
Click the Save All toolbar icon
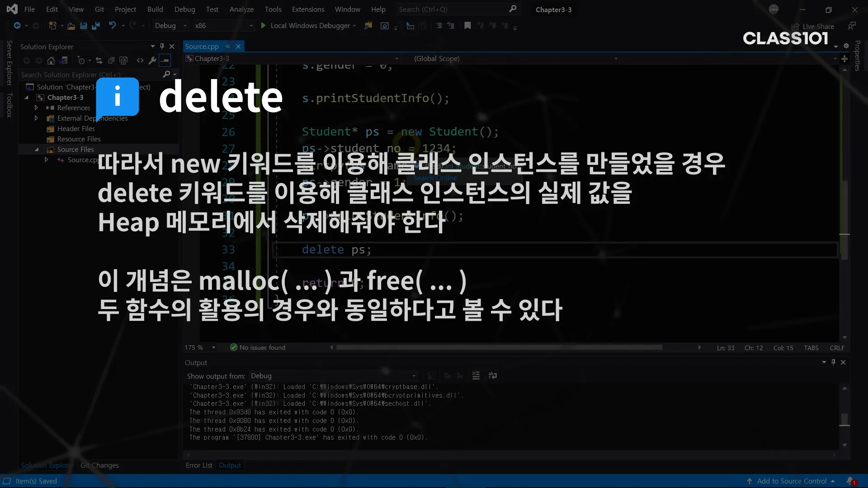(x=95, y=26)
